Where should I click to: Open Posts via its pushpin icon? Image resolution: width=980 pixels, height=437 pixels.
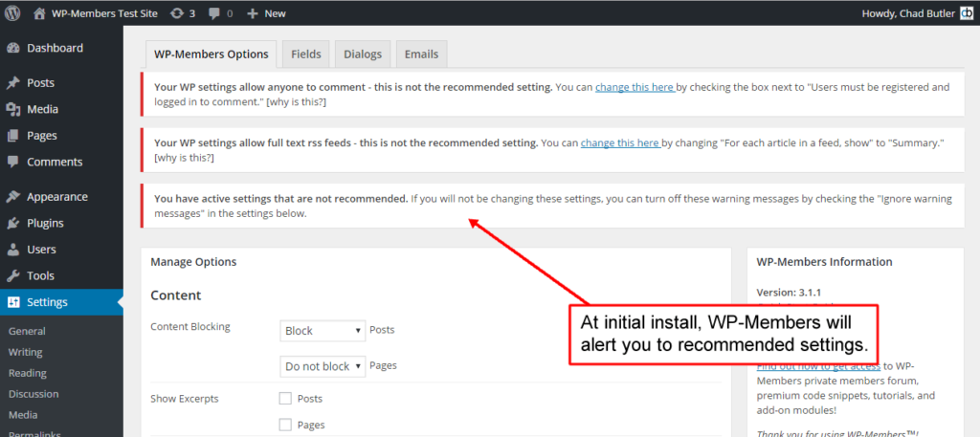pos(12,83)
